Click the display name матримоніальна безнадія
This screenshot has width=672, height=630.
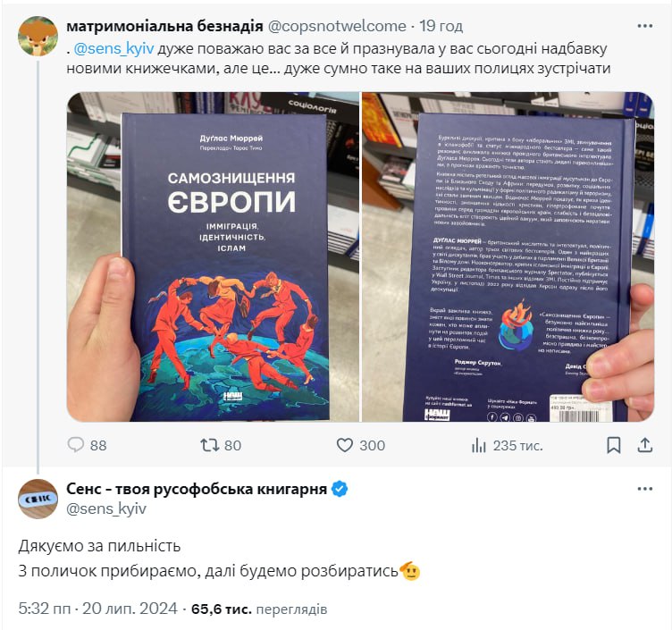point(164,26)
